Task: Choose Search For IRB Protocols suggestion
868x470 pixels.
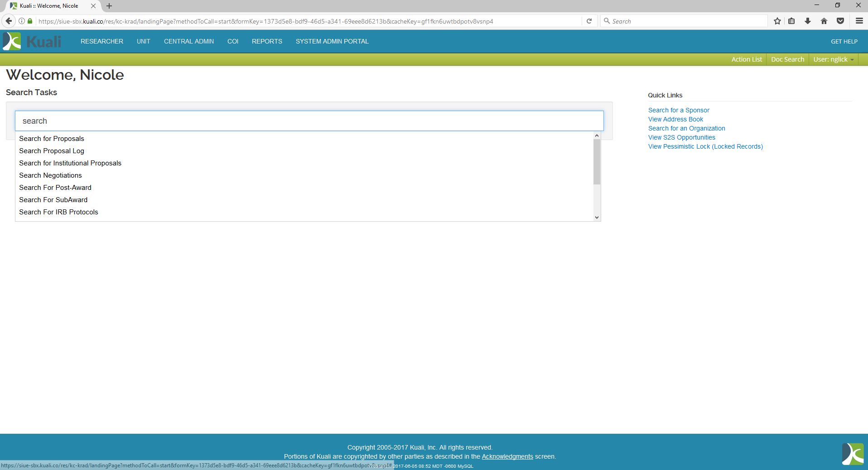Action: [58, 212]
